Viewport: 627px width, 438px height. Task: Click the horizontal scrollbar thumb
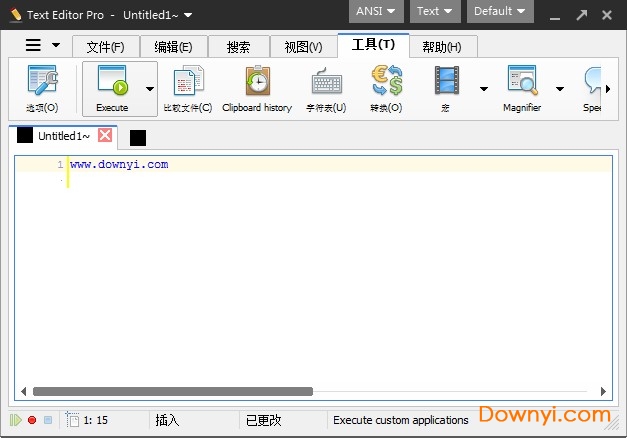173,391
